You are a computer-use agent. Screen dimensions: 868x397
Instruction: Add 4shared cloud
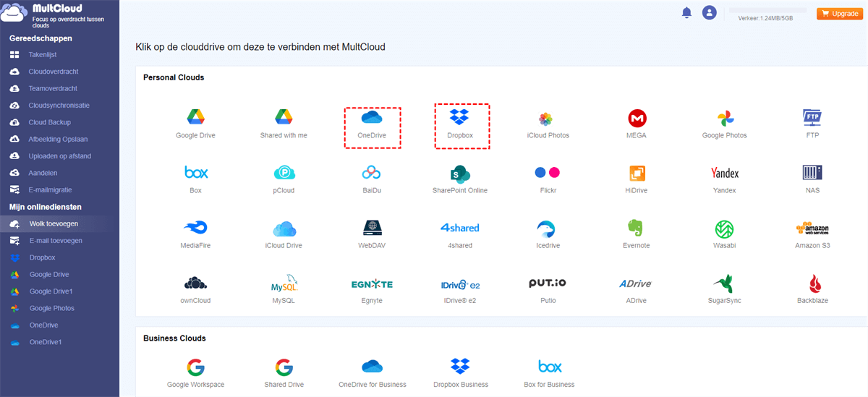(x=460, y=234)
